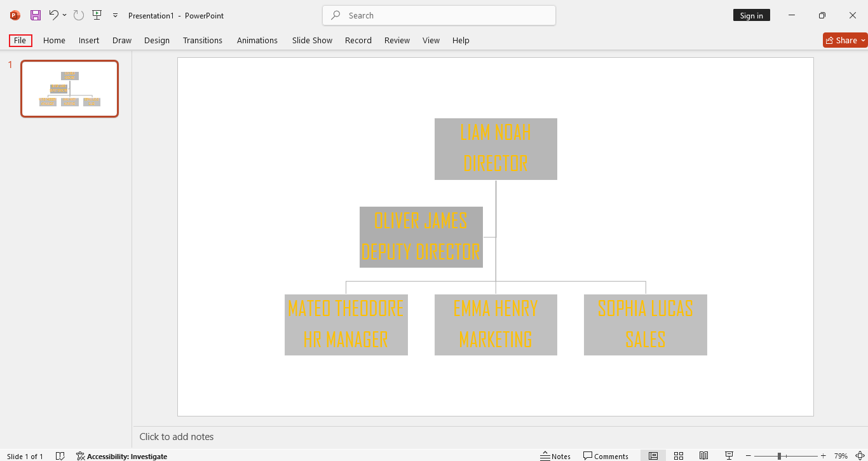Open Reading View from the status bar
This screenshot has width=868, height=461.
[703, 456]
